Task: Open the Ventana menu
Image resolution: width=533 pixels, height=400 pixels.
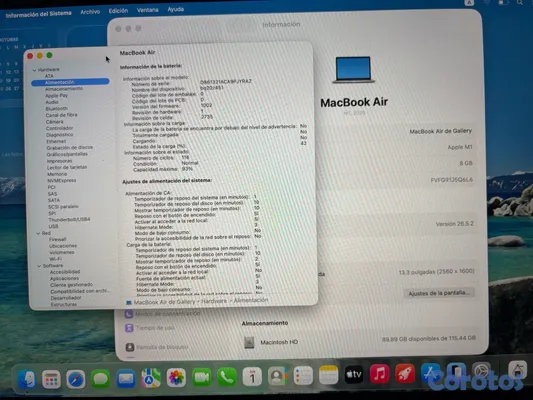Action: 148,10
